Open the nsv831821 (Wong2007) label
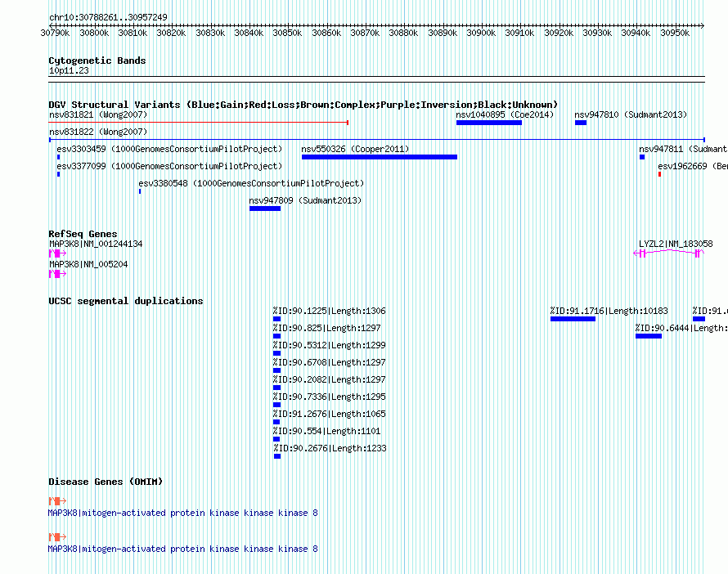 [x=98, y=114]
